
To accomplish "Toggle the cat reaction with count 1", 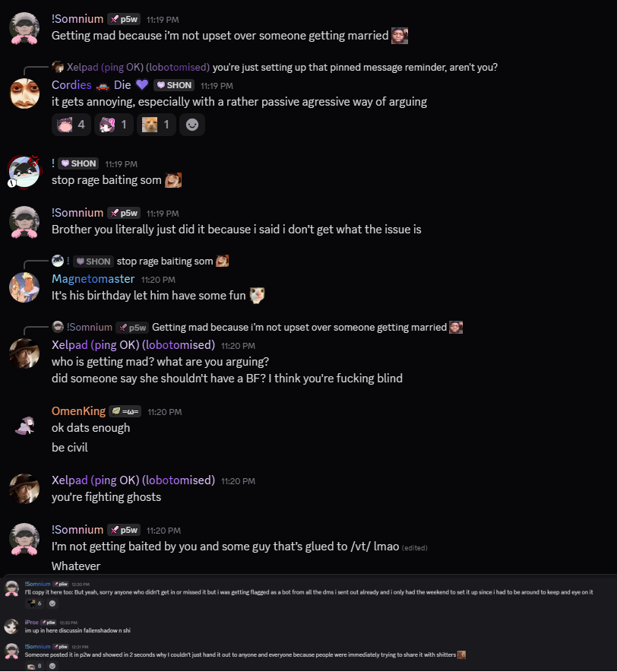I will (x=157, y=125).
